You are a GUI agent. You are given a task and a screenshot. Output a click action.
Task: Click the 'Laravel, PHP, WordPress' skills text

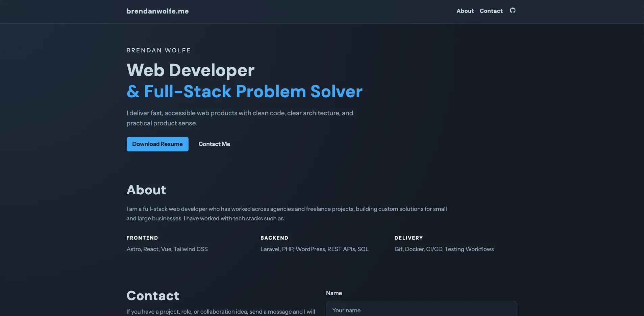314,249
